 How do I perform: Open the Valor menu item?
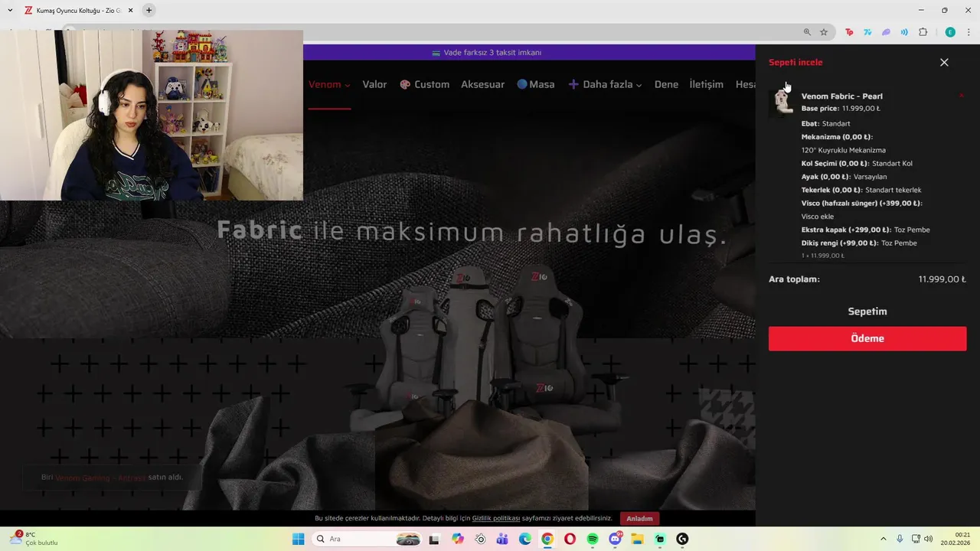point(374,84)
